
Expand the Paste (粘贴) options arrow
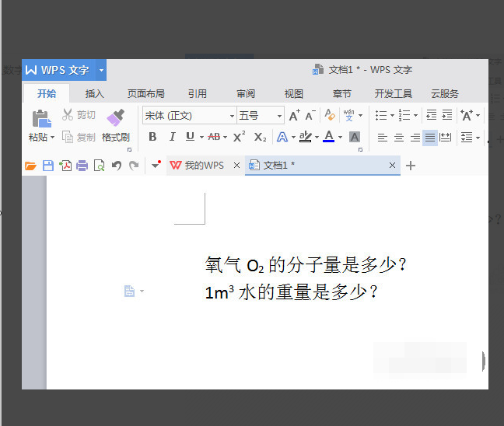click(x=52, y=137)
